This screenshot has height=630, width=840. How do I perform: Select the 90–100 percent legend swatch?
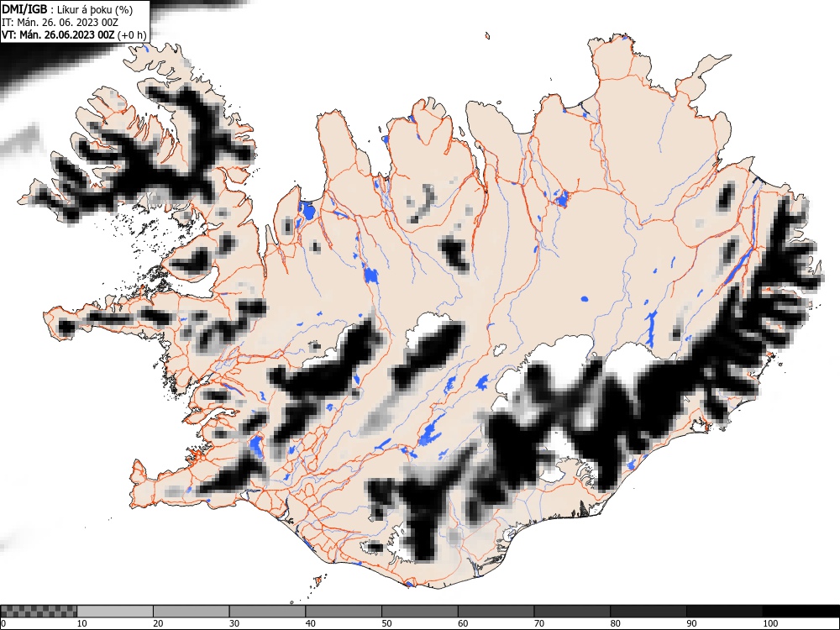point(724,612)
